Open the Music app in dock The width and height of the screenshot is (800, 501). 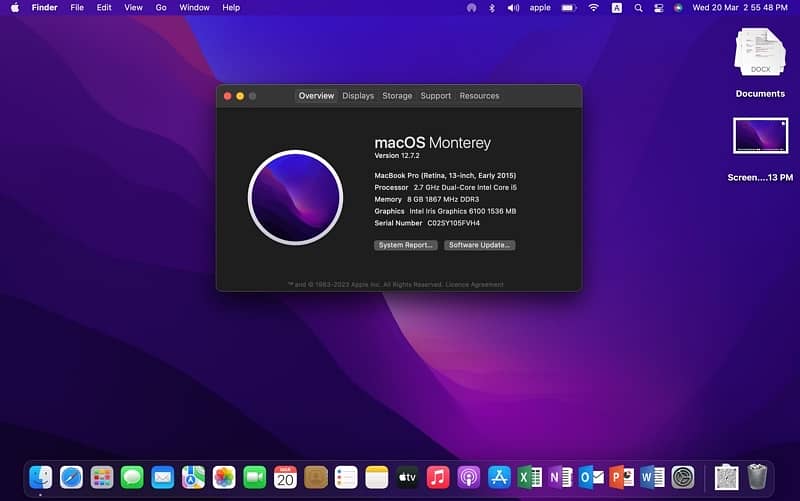pos(438,477)
